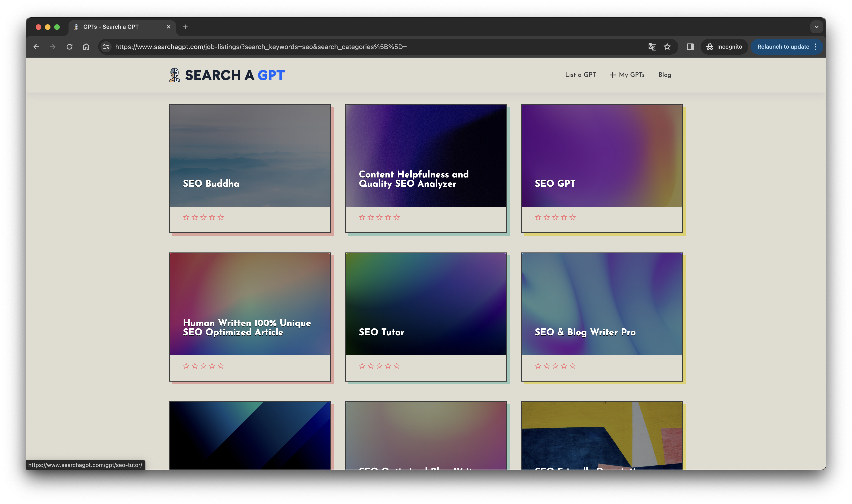
Task: Click first star under Human Written article
Action: click(186, 366)
